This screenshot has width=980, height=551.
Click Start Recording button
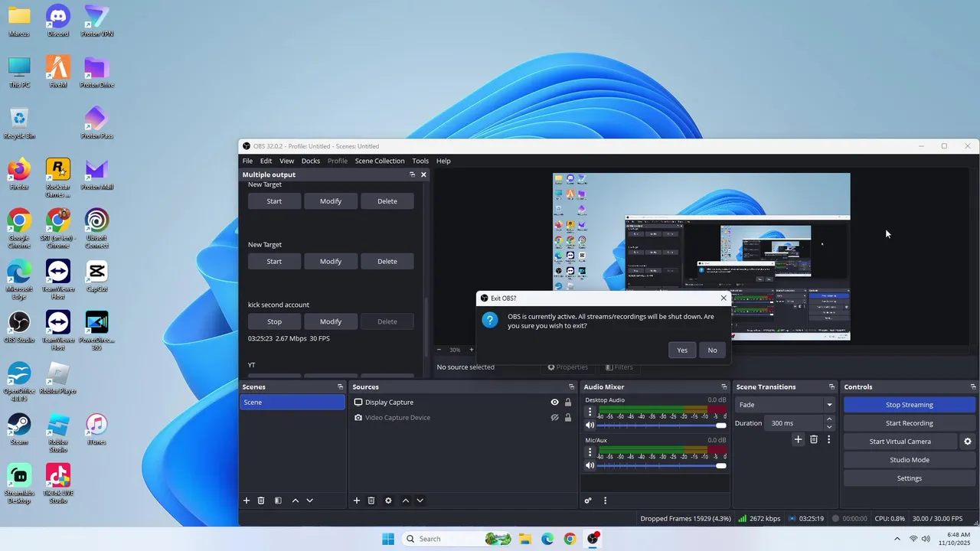pyautogui.click(x=910, y=423)
